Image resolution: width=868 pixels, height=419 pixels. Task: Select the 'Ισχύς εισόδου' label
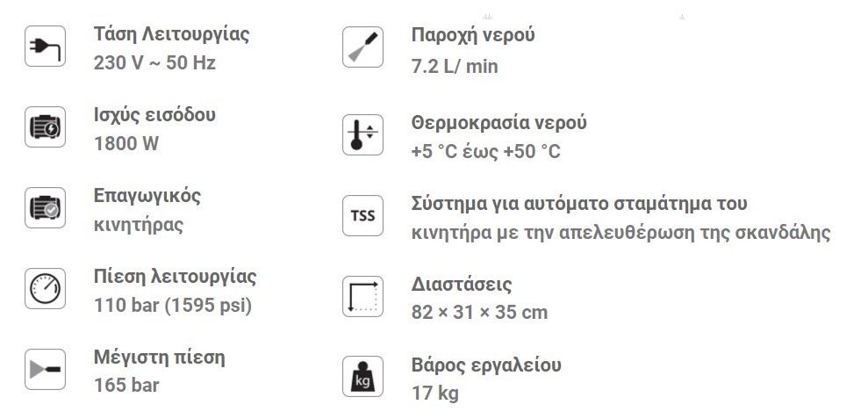pyautogui.click(x=154, y=115)
